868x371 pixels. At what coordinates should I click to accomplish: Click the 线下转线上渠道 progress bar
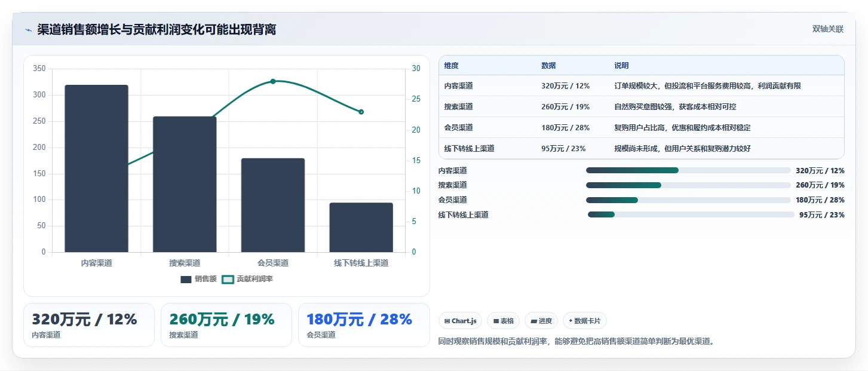click(x=691, y=214)
